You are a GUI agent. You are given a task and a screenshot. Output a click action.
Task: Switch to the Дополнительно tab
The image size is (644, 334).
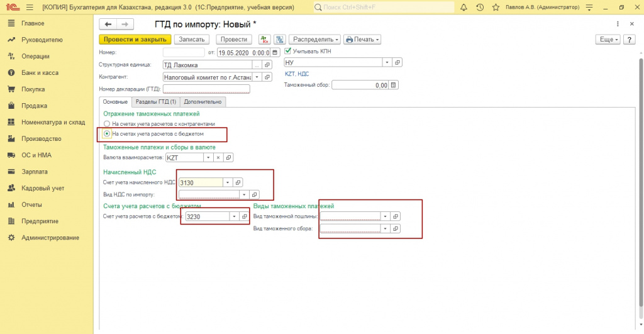pyautogui.click(x=203, y=102)
